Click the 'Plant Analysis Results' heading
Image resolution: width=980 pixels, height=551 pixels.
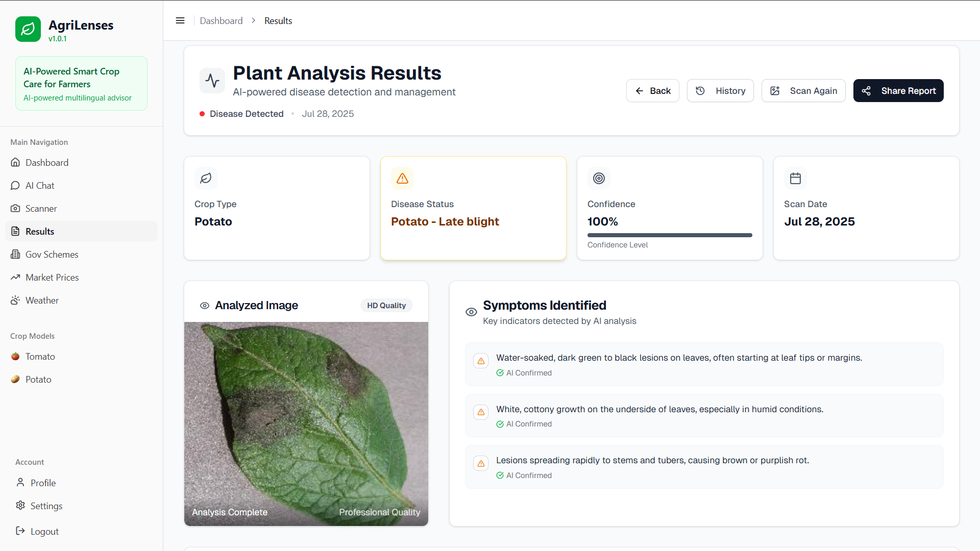click(x=337, y=73)
